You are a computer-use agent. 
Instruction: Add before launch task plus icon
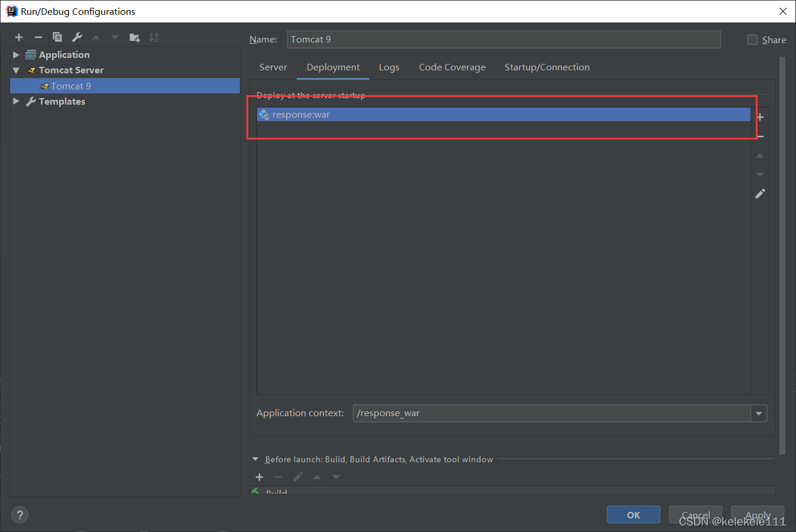[259, 477]
